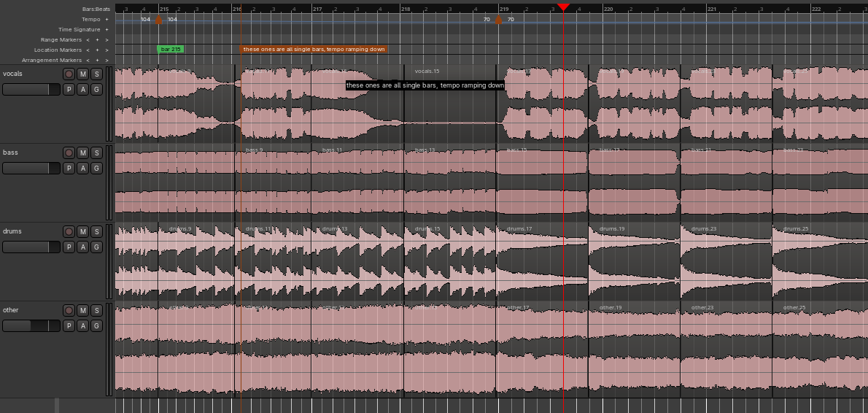Click the vocals track name
The width and height of the screenshot is (868, 413).
coord(12,74)
